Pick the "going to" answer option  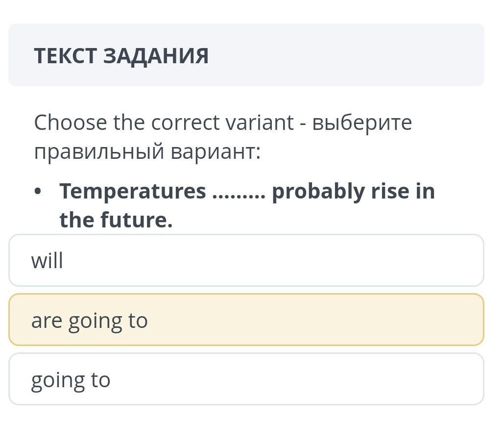pyautogui.click(x=246, y=379)
